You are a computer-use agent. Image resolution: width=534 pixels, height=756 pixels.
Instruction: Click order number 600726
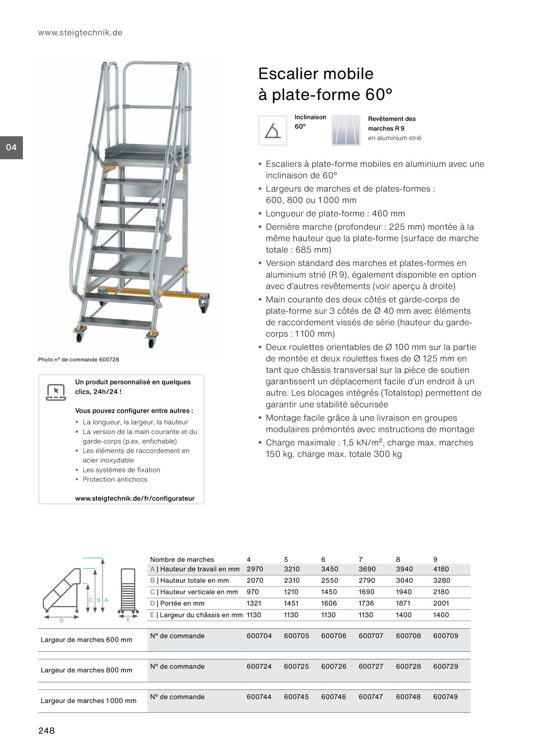point(334,666)
